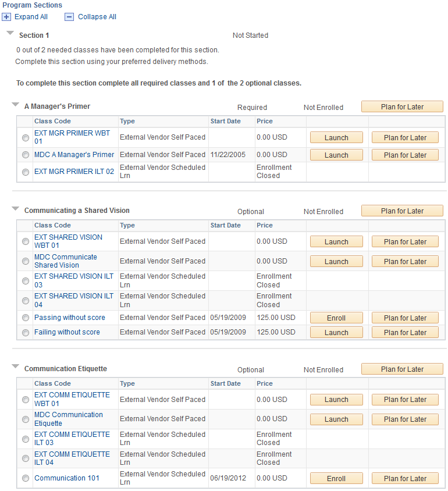This screenshot has height=491, width=448.
Task: Launch the Failing without score class
Action: coord(336,333)
